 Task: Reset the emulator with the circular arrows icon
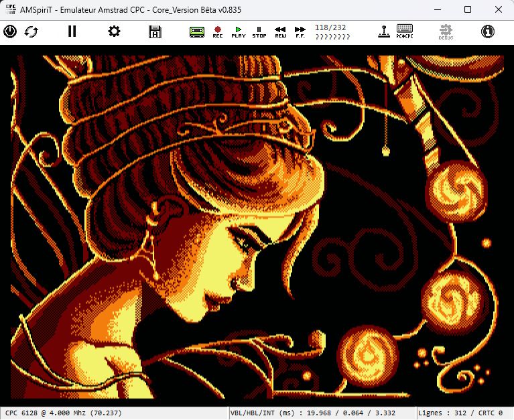(31, 31)
